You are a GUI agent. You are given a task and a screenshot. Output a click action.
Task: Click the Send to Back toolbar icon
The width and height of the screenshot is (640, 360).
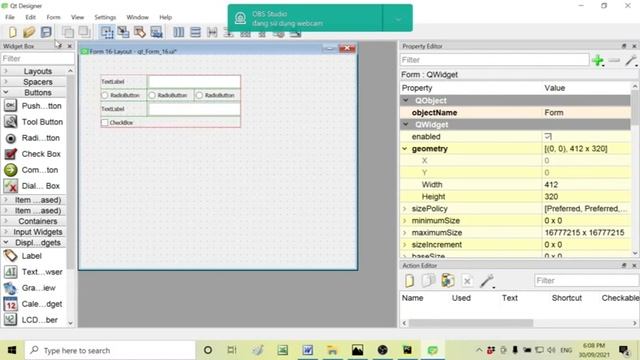coord(68,32)
